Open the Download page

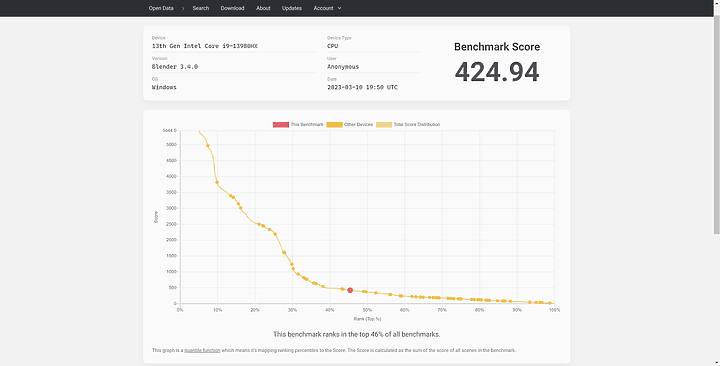pyautogui.click(x=232, y=8)
